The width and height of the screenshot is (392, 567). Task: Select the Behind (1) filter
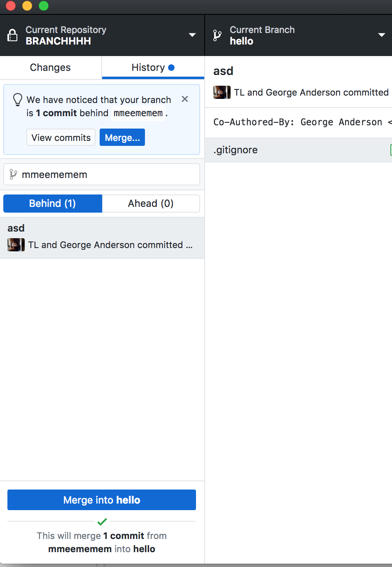pos(52,203)
